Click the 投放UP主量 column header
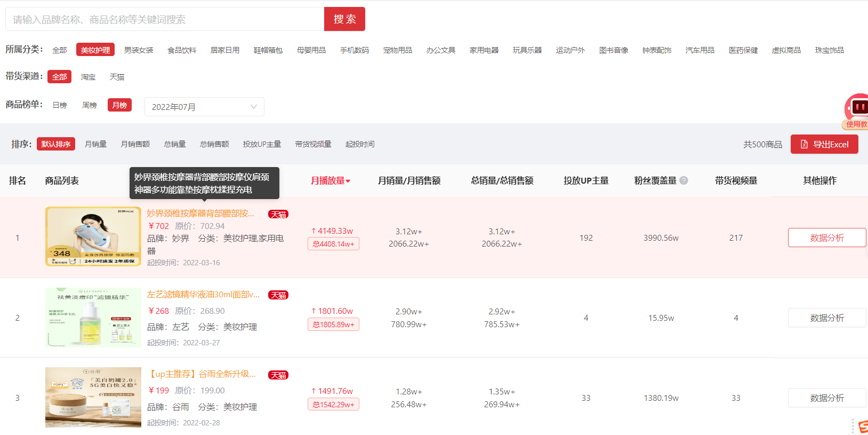 [x=586, y=180]
